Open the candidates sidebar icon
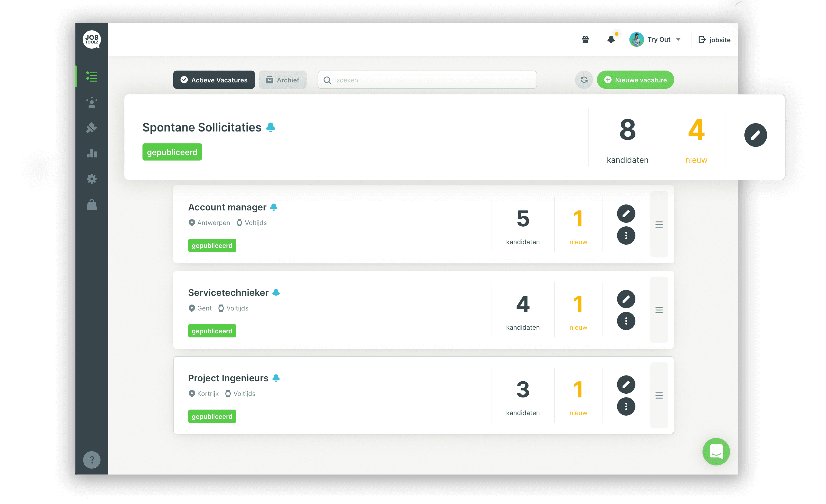 click(91, 102)
